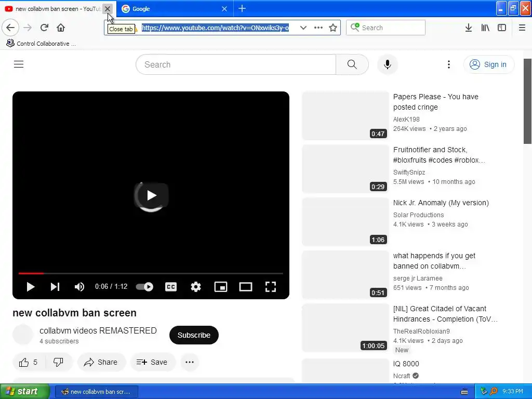
Task: Toggle autoplay switch
Action: coord(144,287)
